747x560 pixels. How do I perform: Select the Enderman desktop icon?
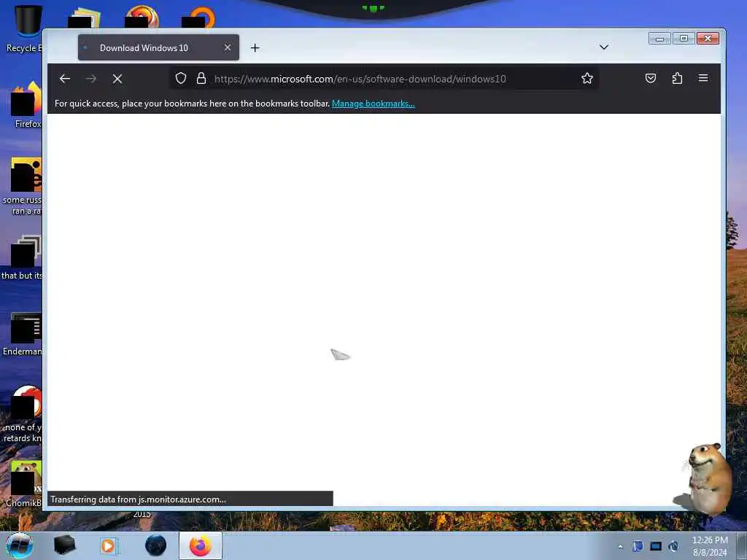[23, 334]
